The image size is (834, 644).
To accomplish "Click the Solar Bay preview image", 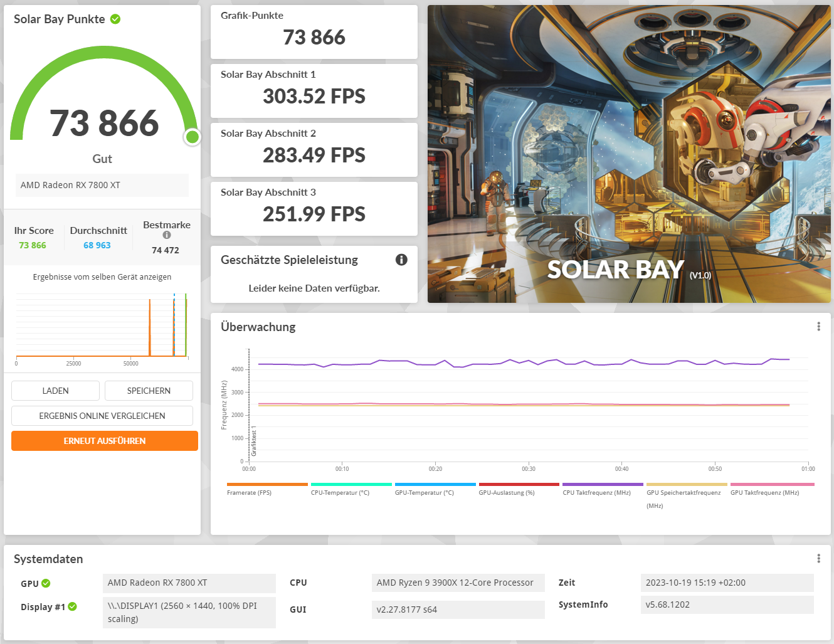I will click(629, 154).
